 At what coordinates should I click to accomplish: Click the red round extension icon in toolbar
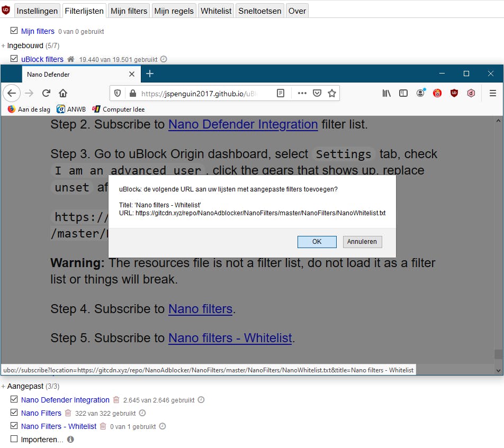[437, 94]
